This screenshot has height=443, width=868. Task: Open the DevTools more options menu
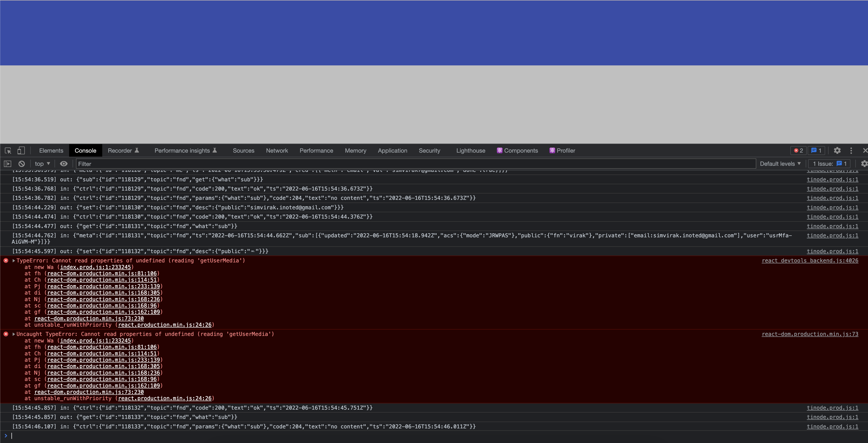point(851,151)
